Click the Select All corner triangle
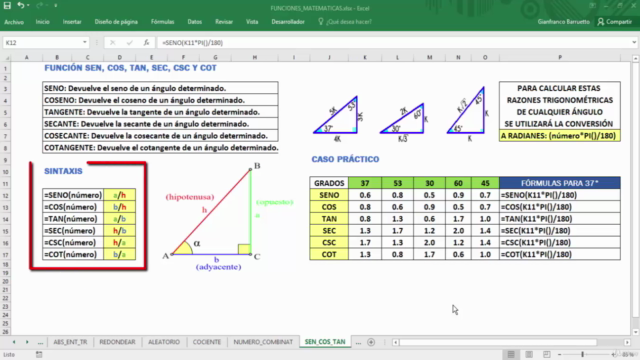This screenshot has height=360, width=640. pos(7,58)
